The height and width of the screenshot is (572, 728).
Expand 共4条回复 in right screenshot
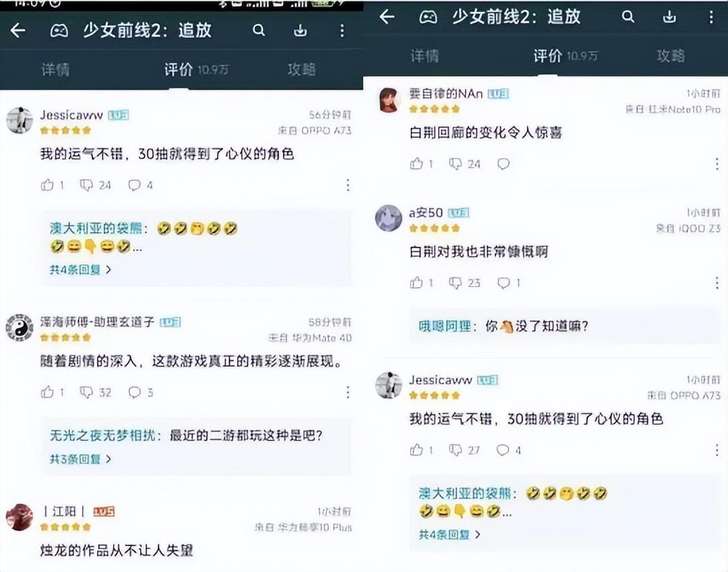pyautogui.click(x=449, y=535)
